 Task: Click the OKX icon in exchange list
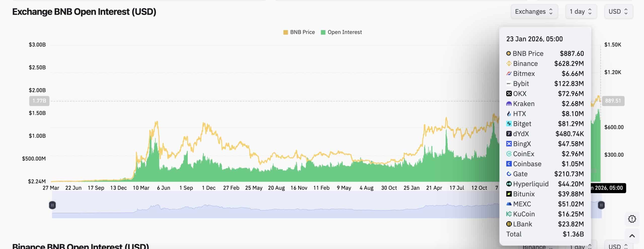[x=509, y=94]
